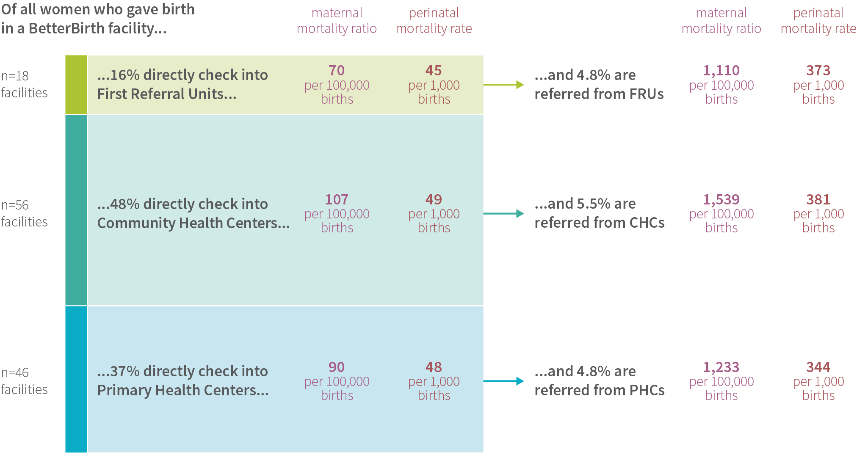
Task: Click '48% directly check into Community Health Centers' text
Action: pos(194,213)
